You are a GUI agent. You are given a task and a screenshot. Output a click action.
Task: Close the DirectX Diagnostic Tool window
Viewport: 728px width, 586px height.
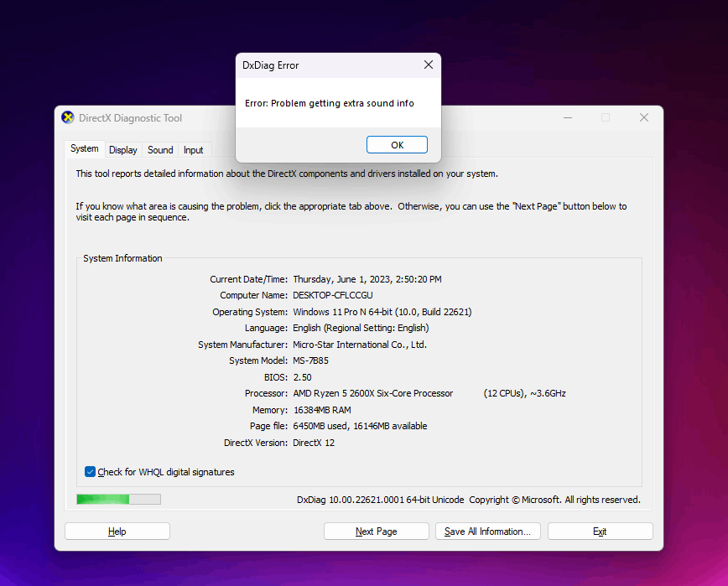tap(643, 118)
